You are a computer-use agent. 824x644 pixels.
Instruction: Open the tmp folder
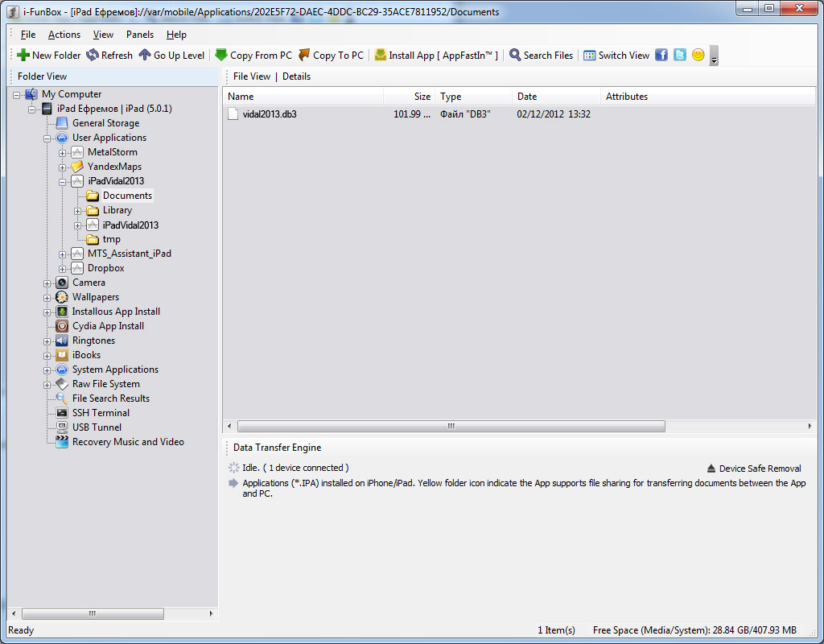coord(111,239)
